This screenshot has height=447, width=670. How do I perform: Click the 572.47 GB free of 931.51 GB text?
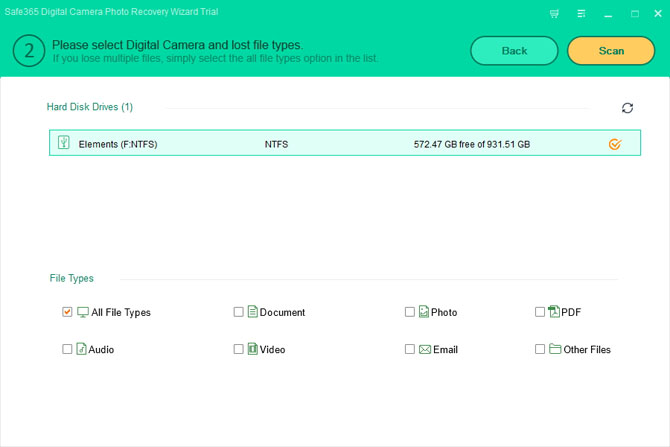pyautogui.click(x=472, y=144)
